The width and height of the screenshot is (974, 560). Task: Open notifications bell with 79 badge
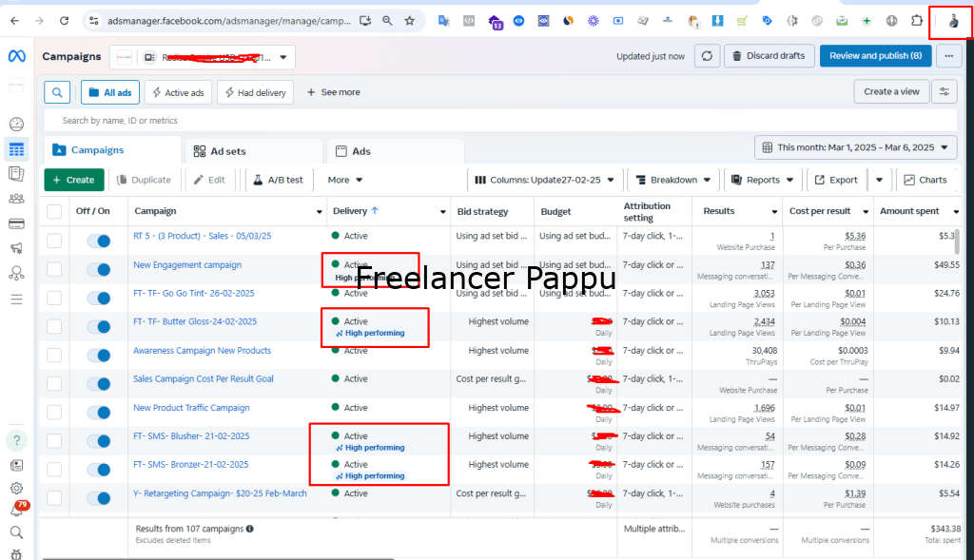tap(18, 509)
